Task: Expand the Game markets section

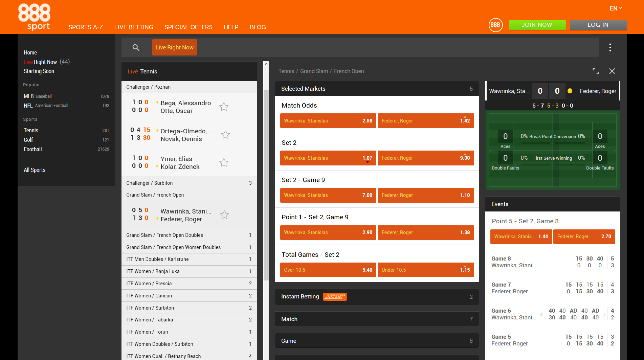Action: pos(377,341)
